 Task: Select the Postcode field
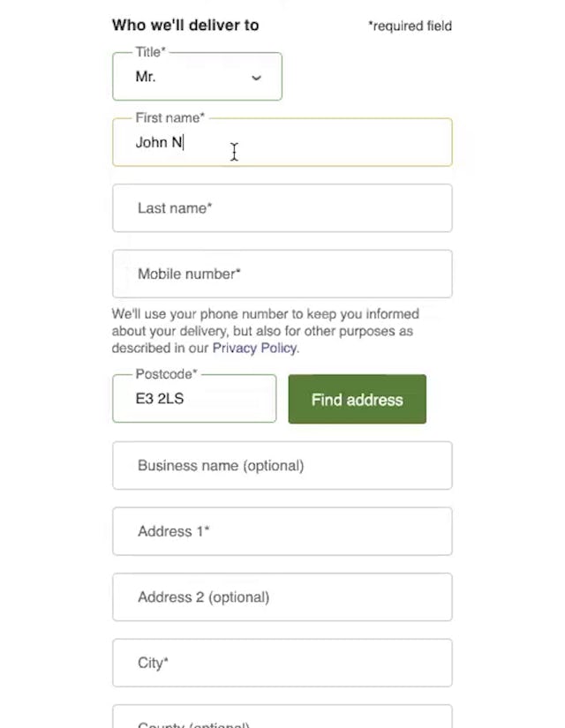click(x=193, y=398)
